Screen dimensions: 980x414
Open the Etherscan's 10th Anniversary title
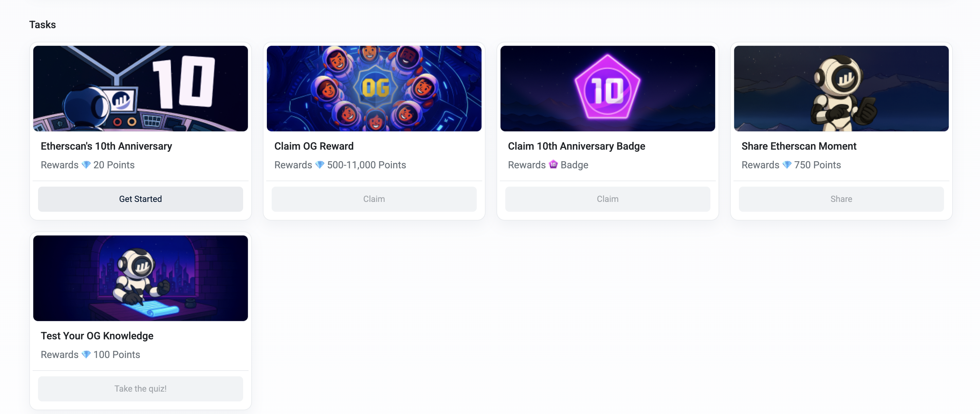pos(107,146)
